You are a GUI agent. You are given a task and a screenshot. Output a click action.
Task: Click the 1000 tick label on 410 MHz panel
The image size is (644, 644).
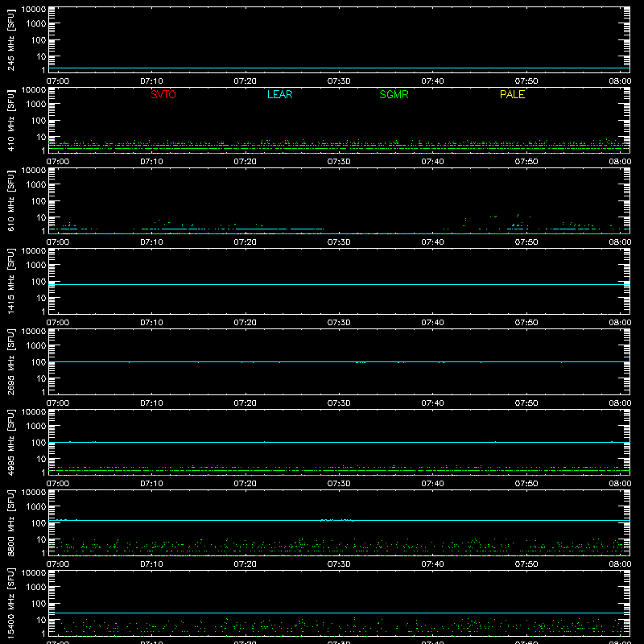pos(36,105)
